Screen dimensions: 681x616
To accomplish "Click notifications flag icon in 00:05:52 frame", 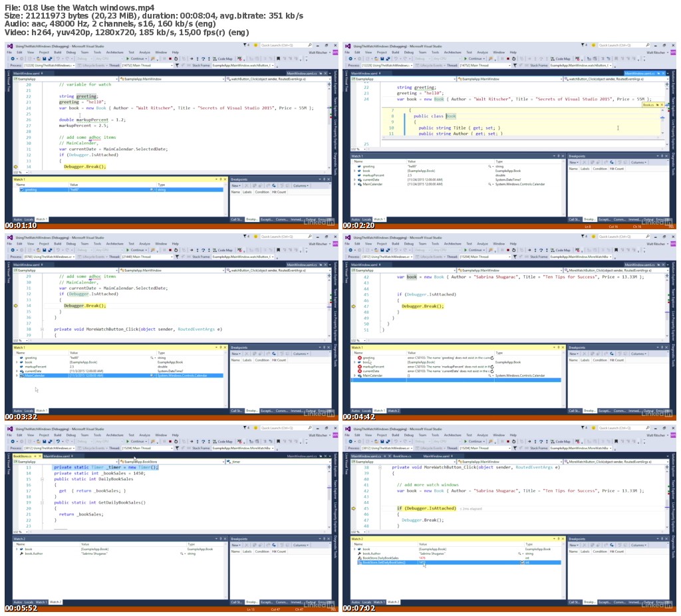I will tap(245, 427).
